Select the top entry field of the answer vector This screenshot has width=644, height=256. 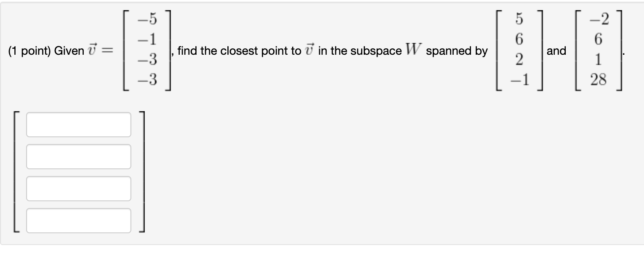(x=78, y=124)
